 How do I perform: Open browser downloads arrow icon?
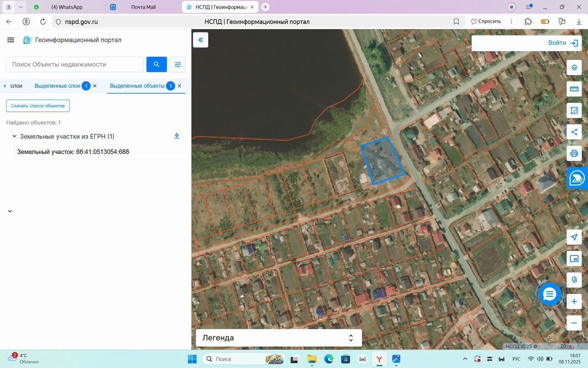click(x=579, y=22)
